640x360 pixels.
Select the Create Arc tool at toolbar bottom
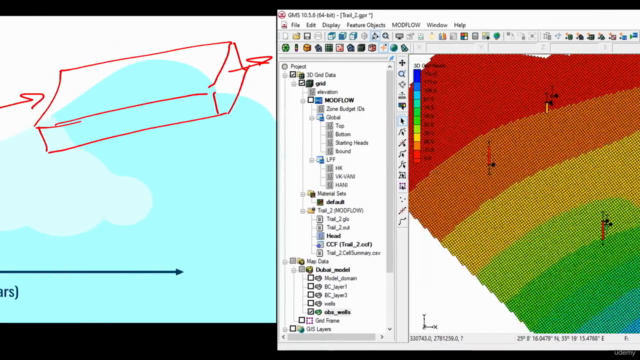(402, 222)
